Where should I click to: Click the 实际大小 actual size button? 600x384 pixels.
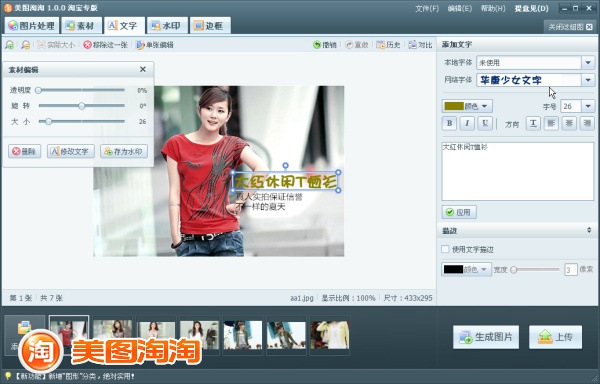(56, 45)
